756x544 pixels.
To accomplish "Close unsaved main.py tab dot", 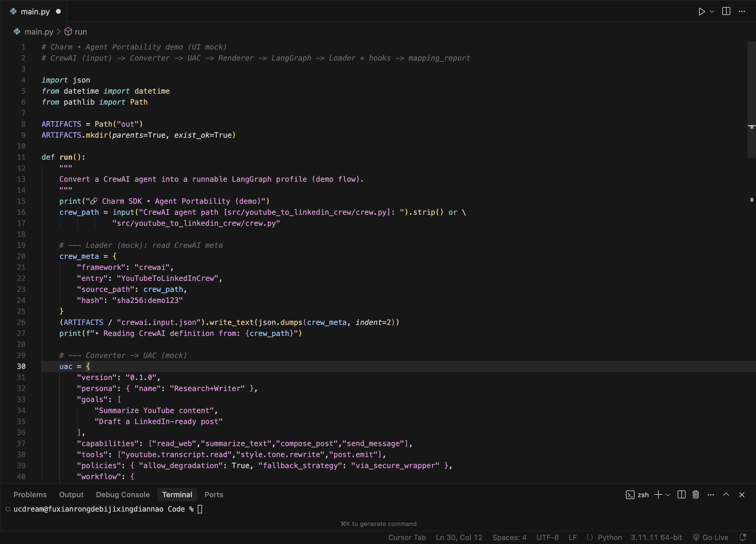I will coord(58,11).
